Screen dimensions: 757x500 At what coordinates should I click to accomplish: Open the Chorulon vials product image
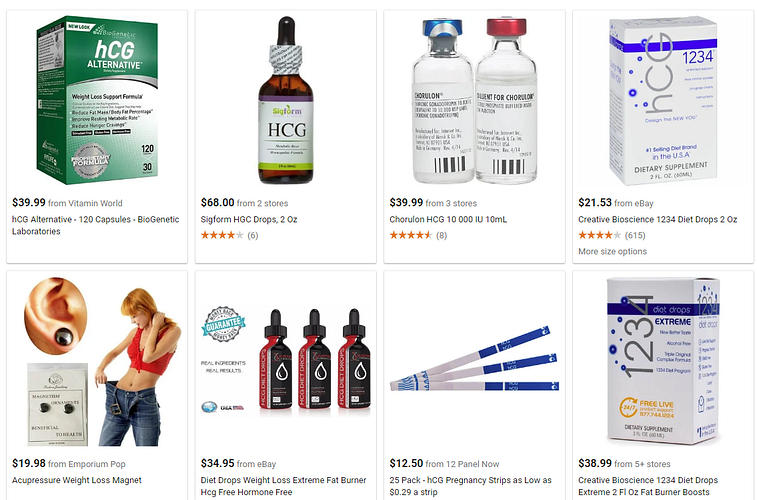click(475, 100)
